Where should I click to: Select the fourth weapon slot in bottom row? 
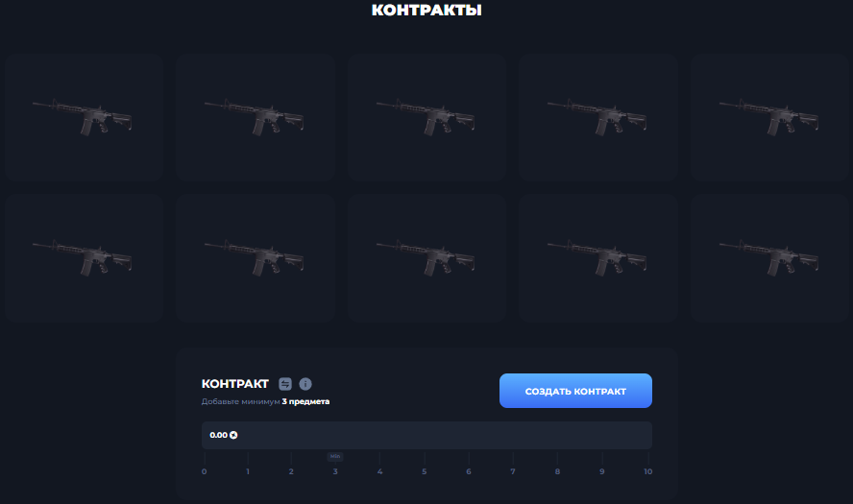(597, 258)
